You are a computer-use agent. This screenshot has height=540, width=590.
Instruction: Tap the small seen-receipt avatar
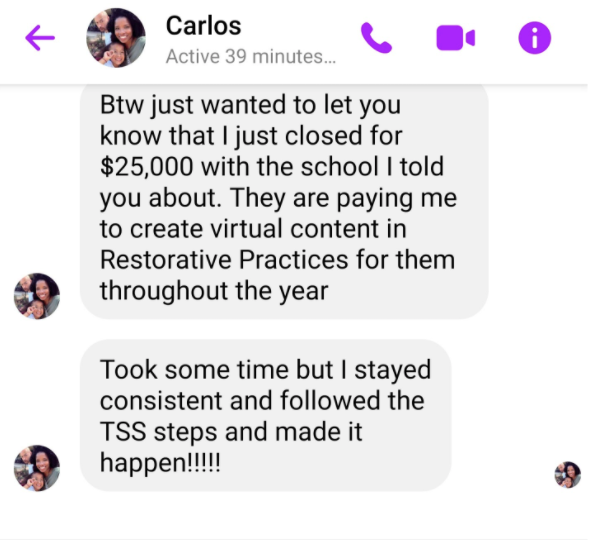(x=567, y=475)
